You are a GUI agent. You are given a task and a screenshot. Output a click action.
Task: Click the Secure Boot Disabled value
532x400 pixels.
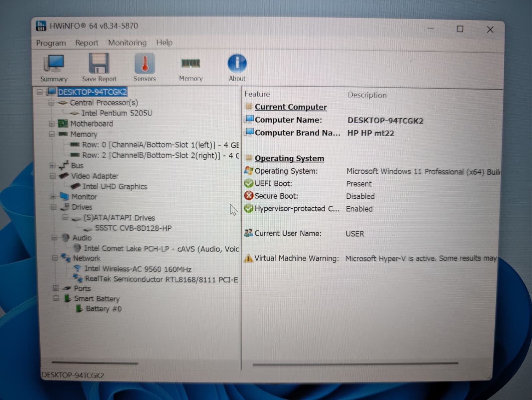click(360, 196)
